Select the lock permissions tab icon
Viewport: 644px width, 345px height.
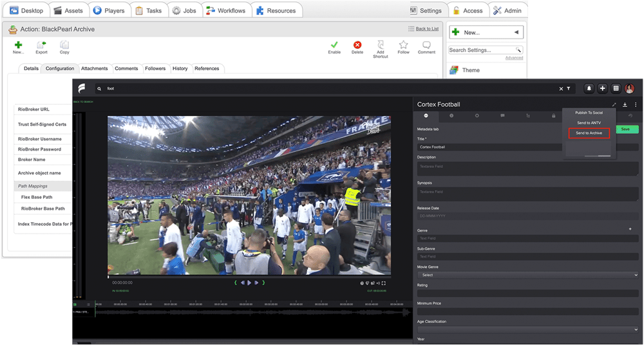[553, 117]
